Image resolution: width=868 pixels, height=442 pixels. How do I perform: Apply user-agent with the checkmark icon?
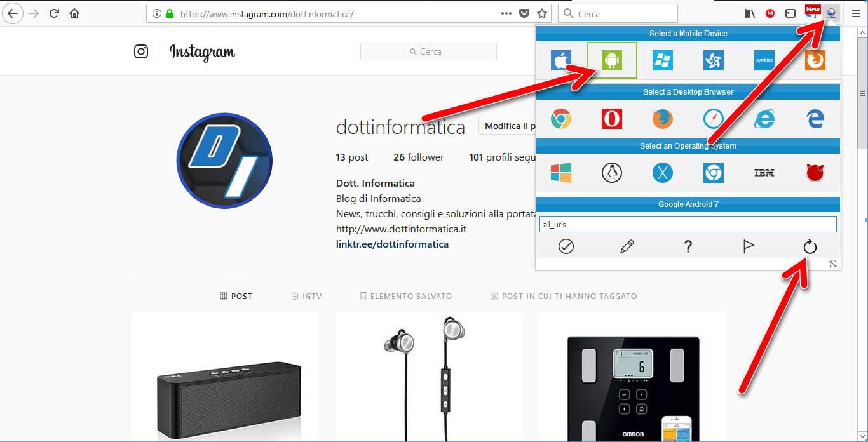pyautogui.click(x=566, y=246)
